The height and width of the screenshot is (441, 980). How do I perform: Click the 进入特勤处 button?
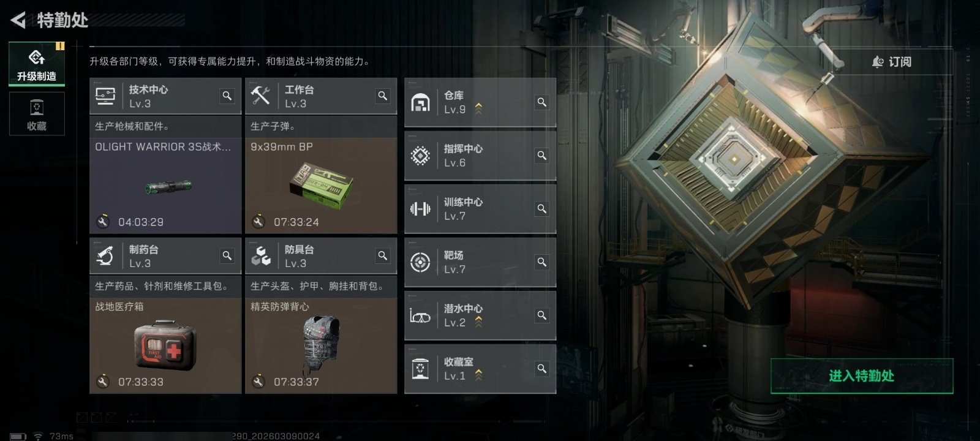(862, 376)
